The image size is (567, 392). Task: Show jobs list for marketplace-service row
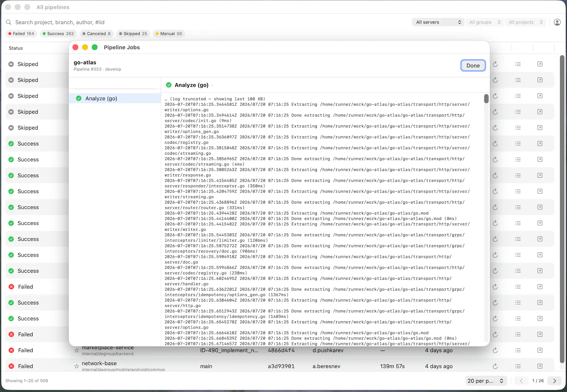[x=518, y=350]
